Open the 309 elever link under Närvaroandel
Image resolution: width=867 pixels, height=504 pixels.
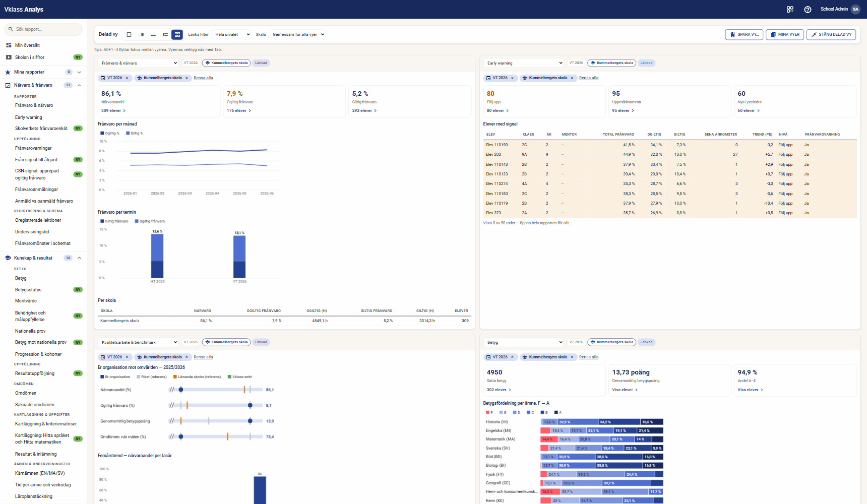pyautogui.click(x=113, y=110)
